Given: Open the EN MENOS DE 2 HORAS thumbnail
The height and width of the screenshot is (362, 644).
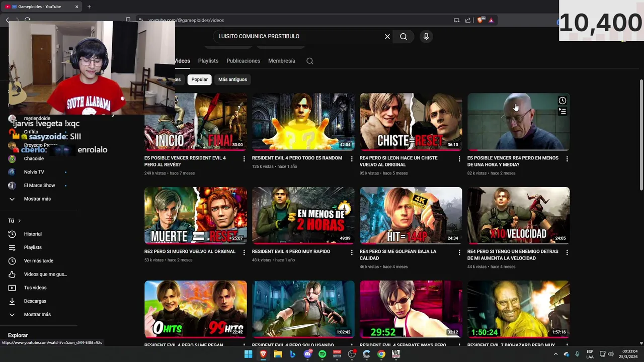Looking at the screenshot, I should (x=303, y=215).
